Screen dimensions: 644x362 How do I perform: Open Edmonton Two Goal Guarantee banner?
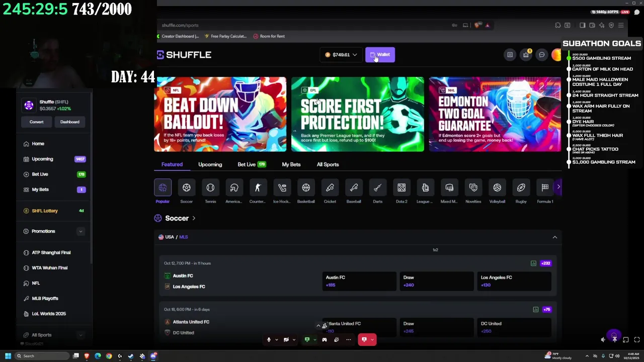495,114
